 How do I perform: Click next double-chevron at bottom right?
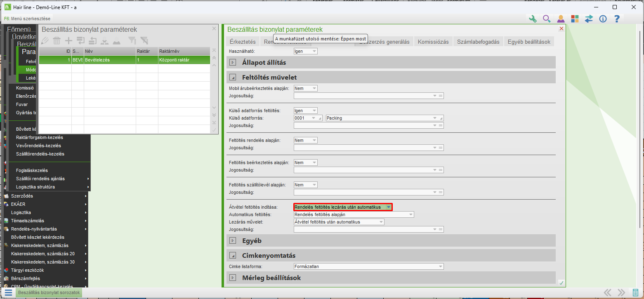pos(621,292)
